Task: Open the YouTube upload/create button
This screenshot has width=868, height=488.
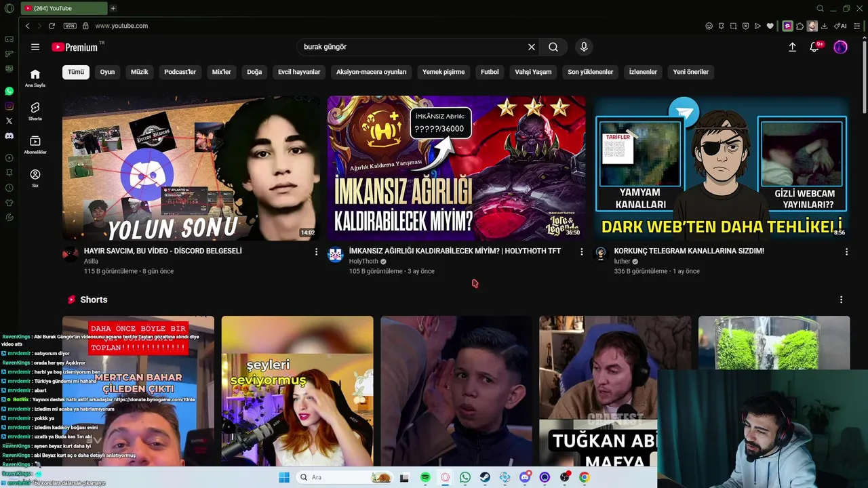Action: click(792, 47)
